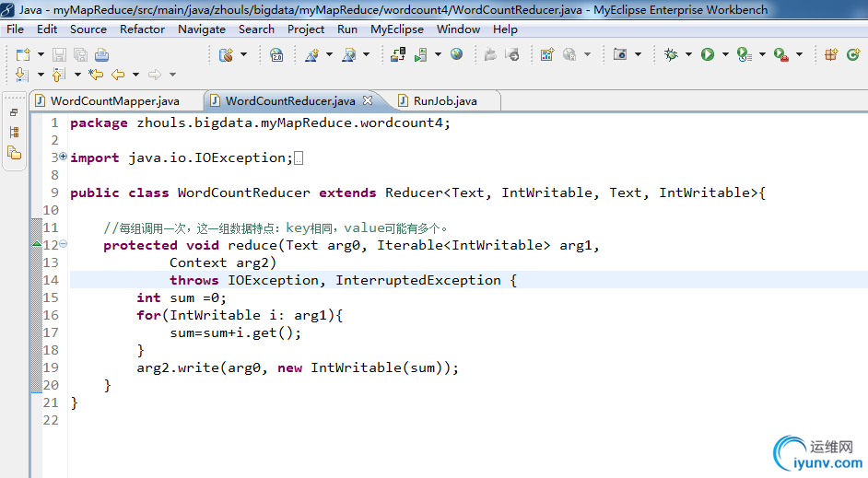868x478 pixels.
Task: Open the Run menu
Action: [x=347, y=29]
